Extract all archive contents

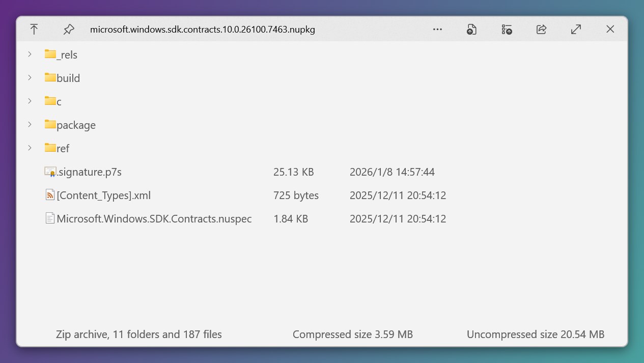click(x=507, y=29)
